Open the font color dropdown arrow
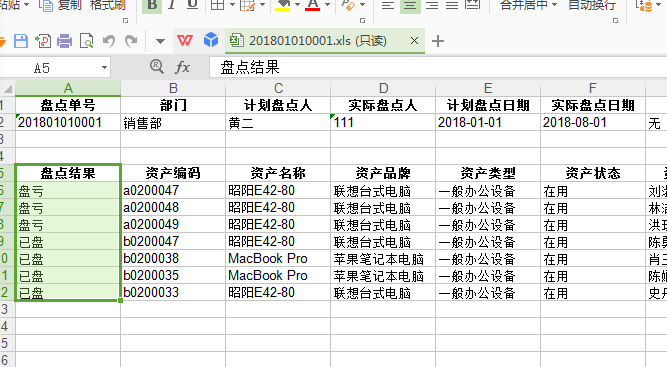 [327, 5]
